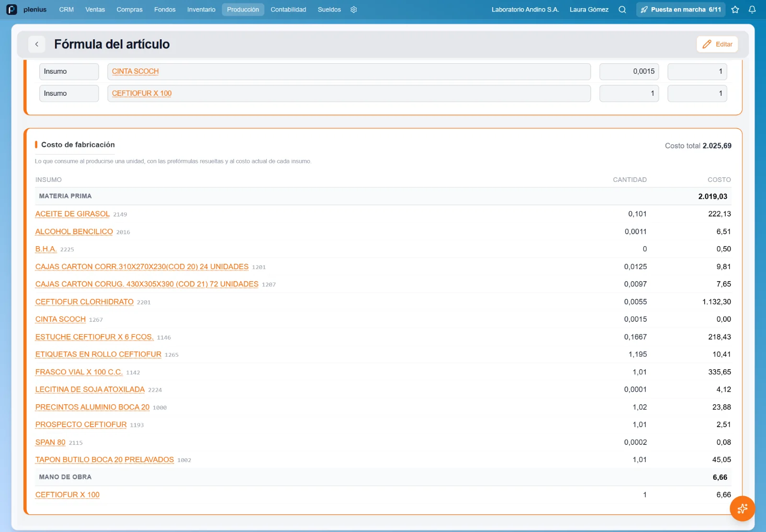The height and width of the screenshot is (532, 766).
Task: Open Laura Gómez user menu
Action: (x=589, y=10)
